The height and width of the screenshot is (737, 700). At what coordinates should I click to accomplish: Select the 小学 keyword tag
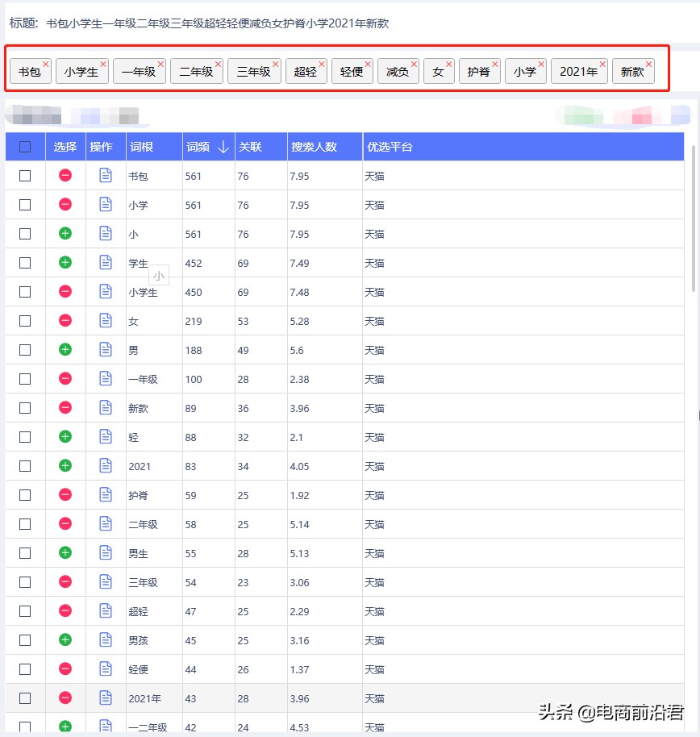(525, 72)
